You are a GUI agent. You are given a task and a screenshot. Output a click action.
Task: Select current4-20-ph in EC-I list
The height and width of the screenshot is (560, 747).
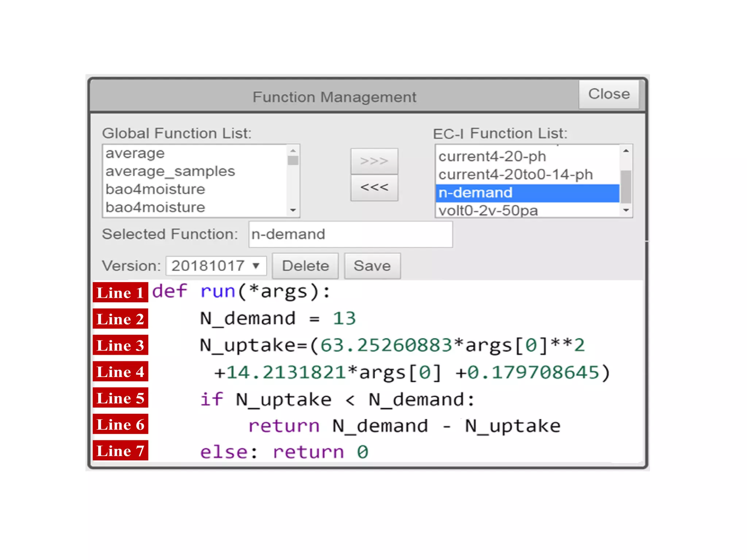[x=492, y=156]
